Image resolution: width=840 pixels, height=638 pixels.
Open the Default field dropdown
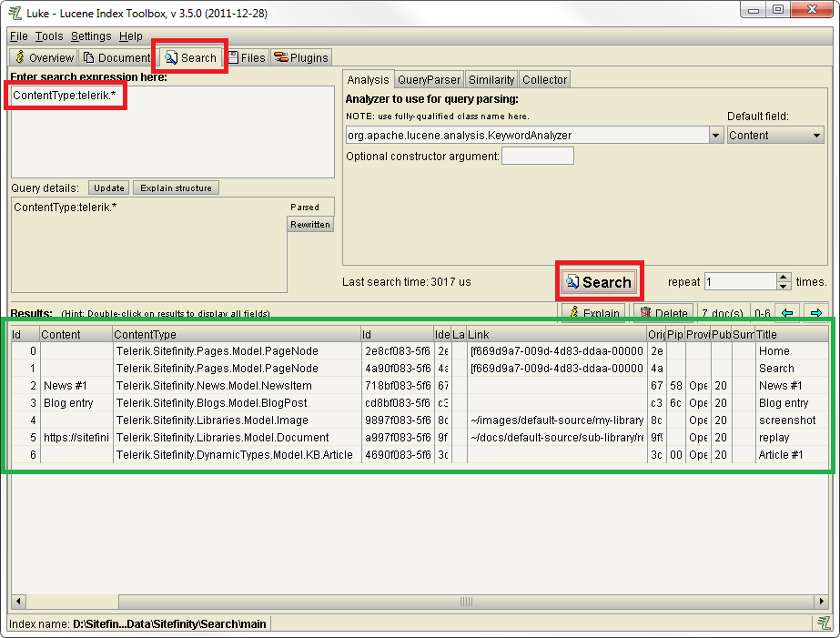(x=816, y=135)
